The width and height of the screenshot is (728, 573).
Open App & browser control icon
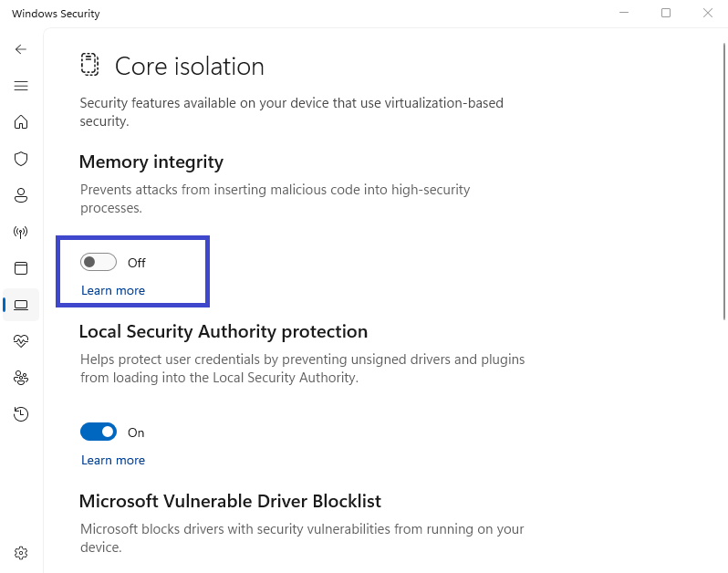[21, 268]
